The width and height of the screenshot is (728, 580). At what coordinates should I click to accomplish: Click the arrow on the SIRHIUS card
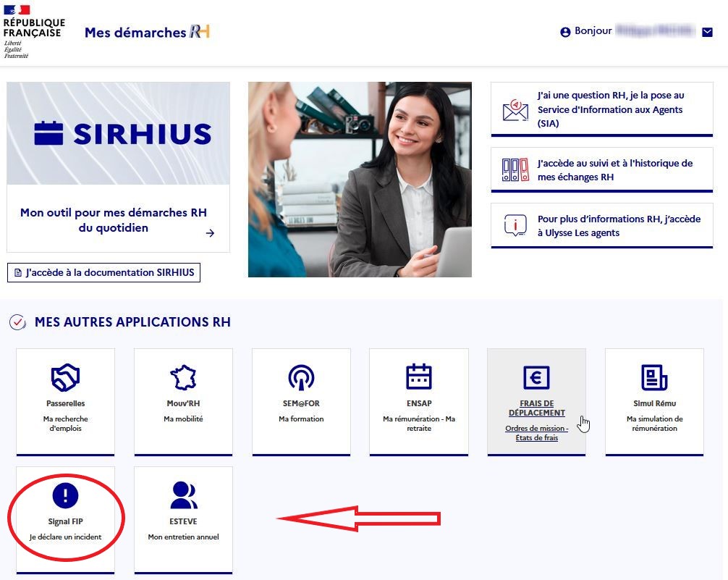[x=210, y=233]
